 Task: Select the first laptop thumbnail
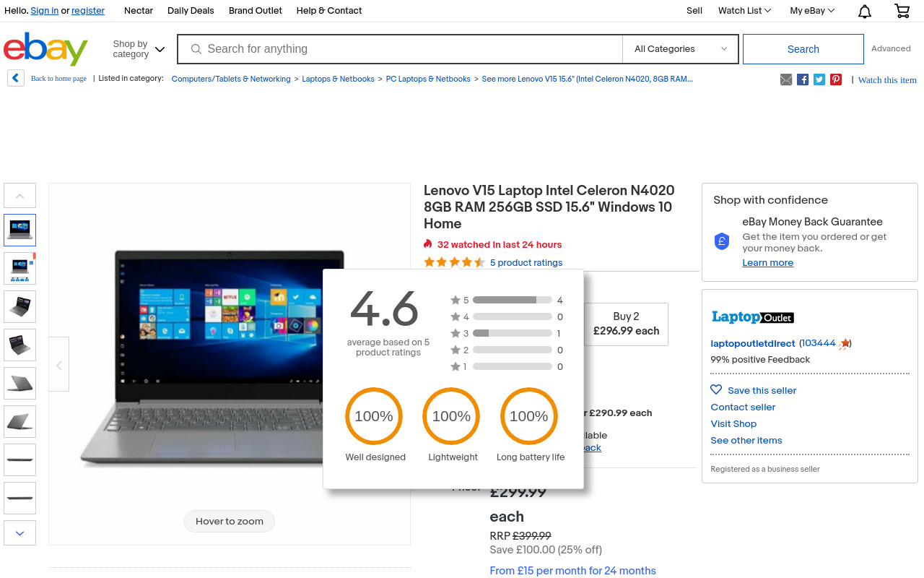20,230
